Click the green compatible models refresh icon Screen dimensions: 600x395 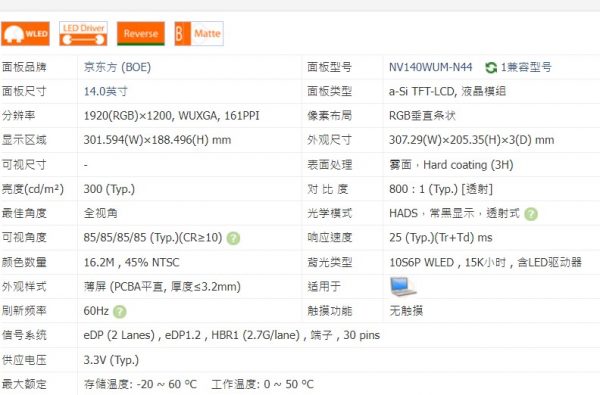491,68
